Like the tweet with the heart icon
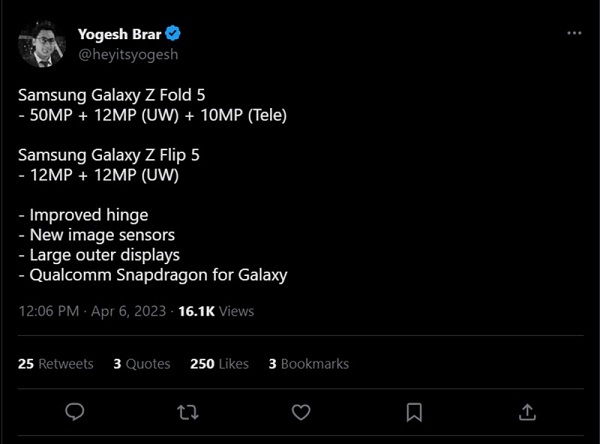600x444 pixels. tap(300, 412)
